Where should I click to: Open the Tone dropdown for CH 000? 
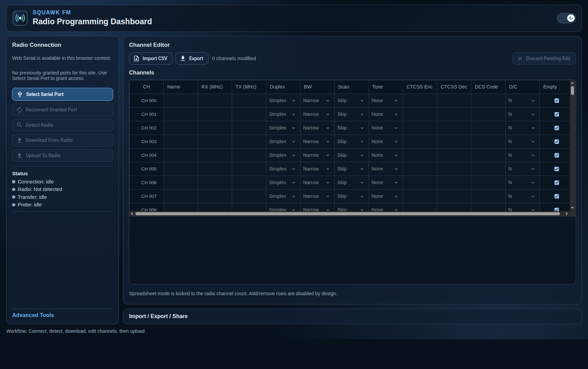385,101
